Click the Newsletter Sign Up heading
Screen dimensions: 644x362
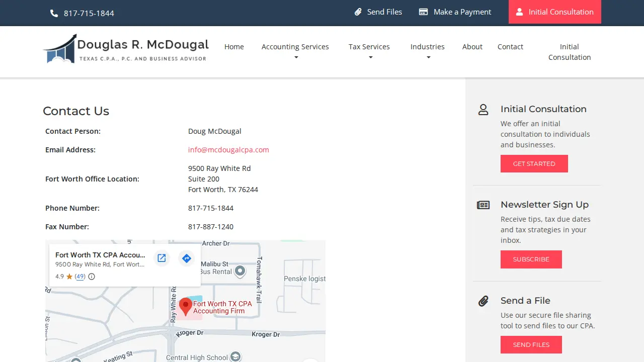click(544, 205)
